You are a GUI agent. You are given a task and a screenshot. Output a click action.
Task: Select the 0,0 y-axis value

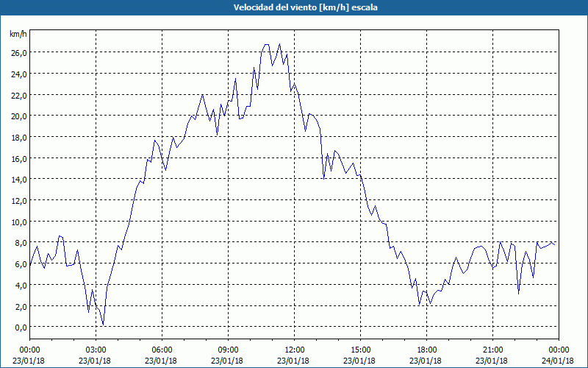(21, 328)
